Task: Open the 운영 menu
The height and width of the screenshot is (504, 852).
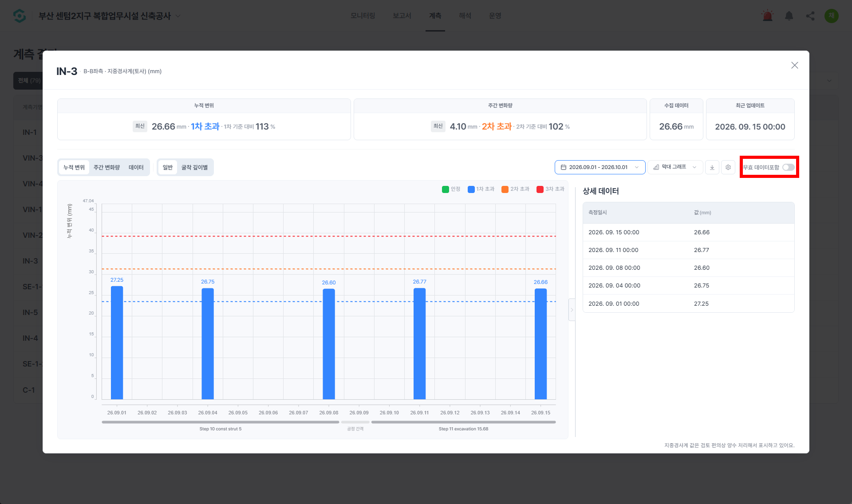Action: pyautogui.click(x=495, y=16)
